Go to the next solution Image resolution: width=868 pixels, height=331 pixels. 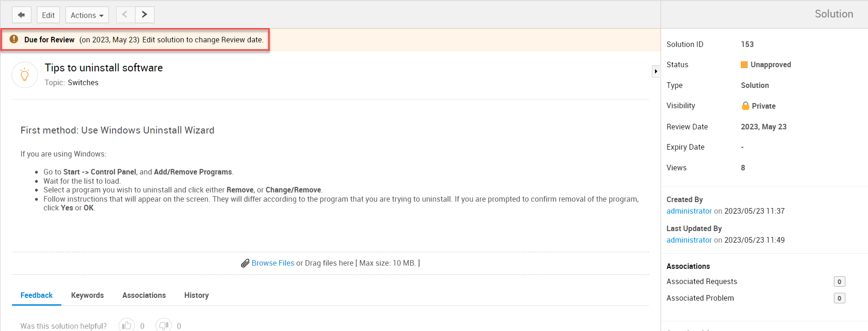click(144, 15)
